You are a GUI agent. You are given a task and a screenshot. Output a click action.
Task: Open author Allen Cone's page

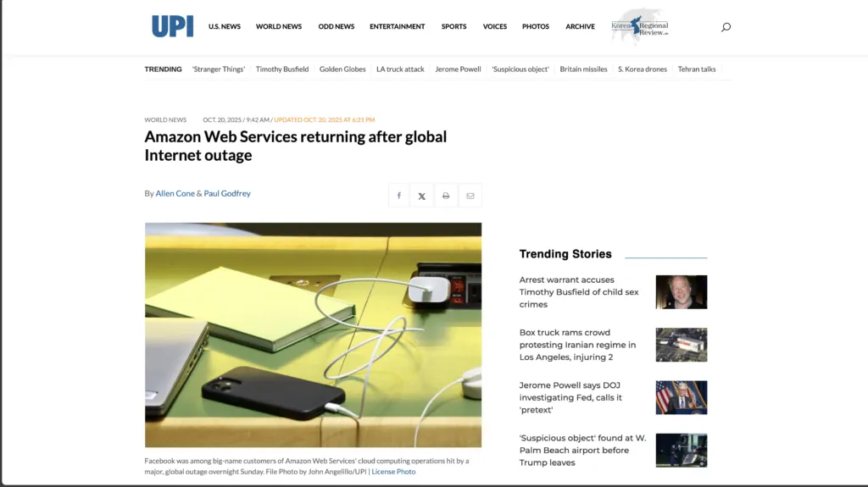175,193
